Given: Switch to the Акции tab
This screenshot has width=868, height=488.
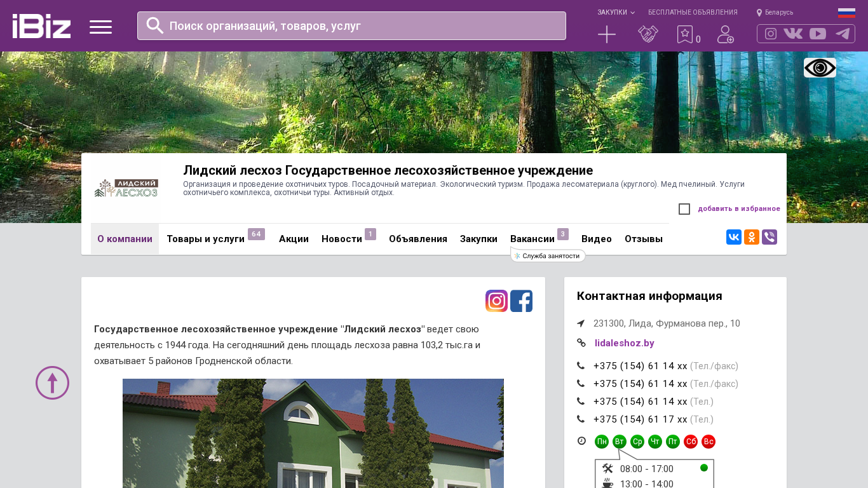Looking at the screenshot, I should 294,239.
